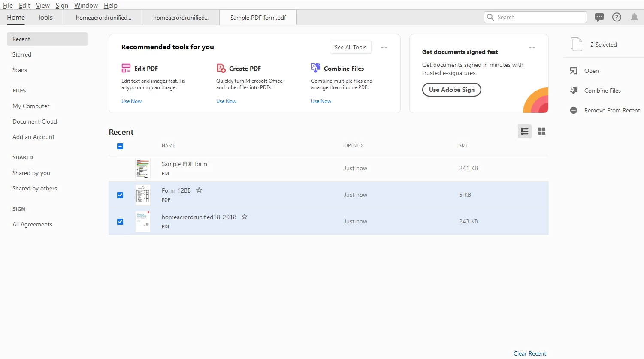Click the See All Tools button

click(x=351, y=47)
